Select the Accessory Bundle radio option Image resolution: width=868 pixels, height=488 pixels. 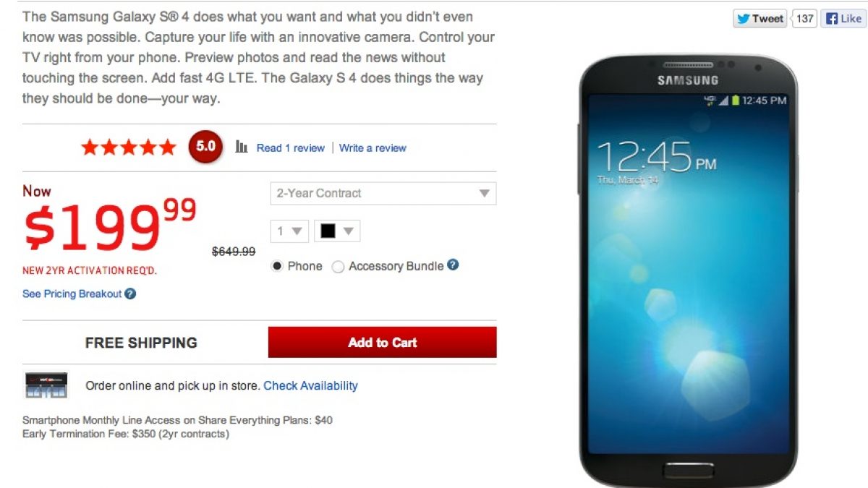click(338, 267)
